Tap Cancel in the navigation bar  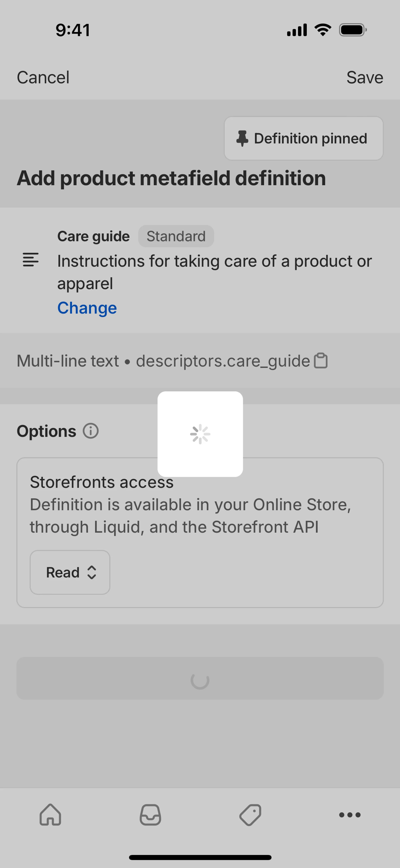click(43, 78)
